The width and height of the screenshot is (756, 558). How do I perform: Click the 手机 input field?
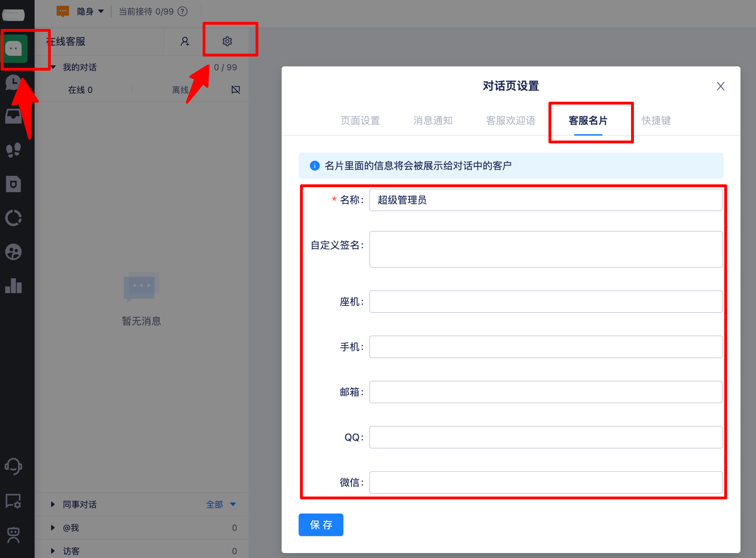coord(546,347)
